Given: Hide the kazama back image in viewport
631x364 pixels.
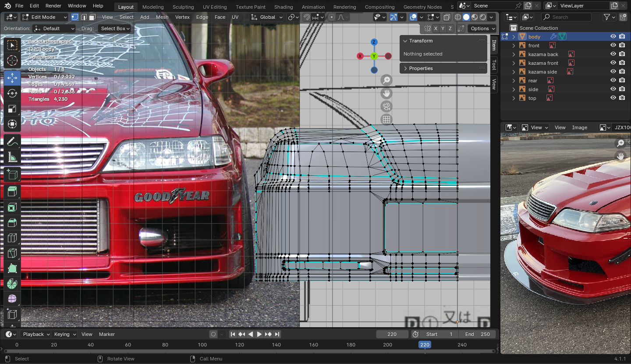Looking at the screenshot, I should pos(613,54).
